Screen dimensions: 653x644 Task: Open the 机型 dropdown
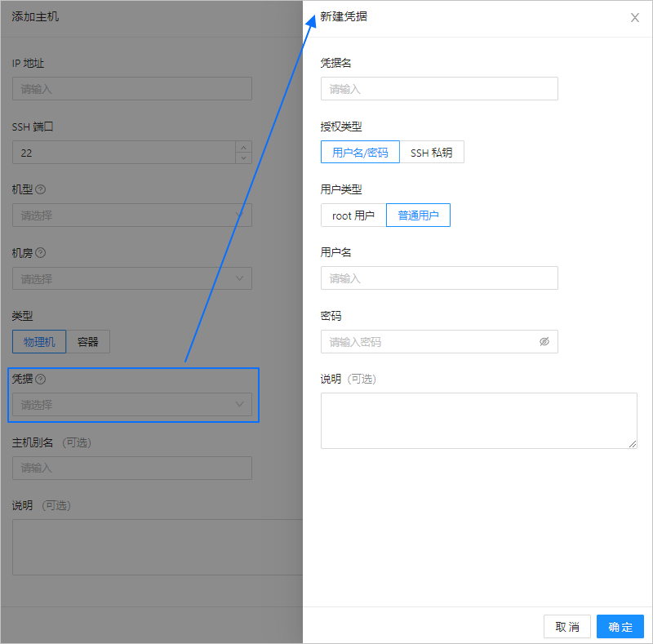tap(132, 215)
